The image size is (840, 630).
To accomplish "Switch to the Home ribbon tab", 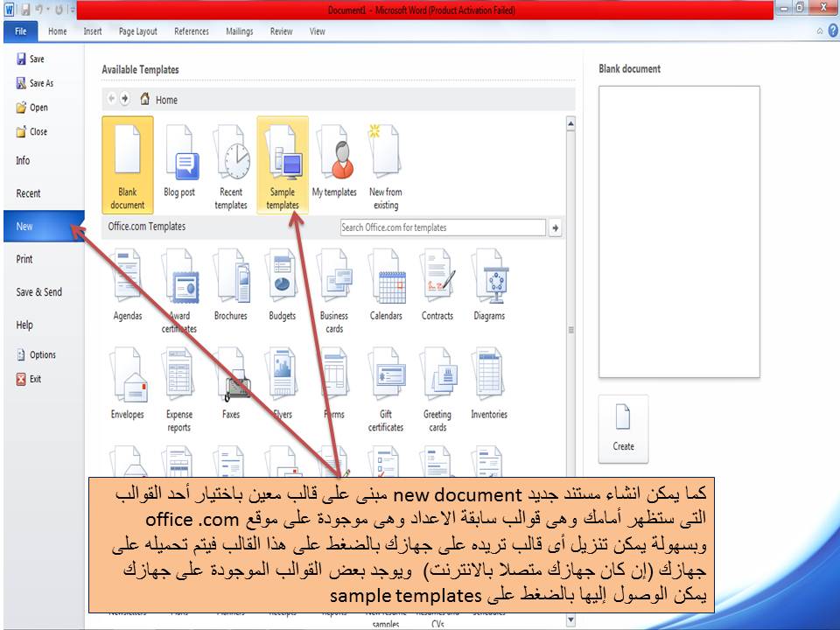I will [58, 31].
